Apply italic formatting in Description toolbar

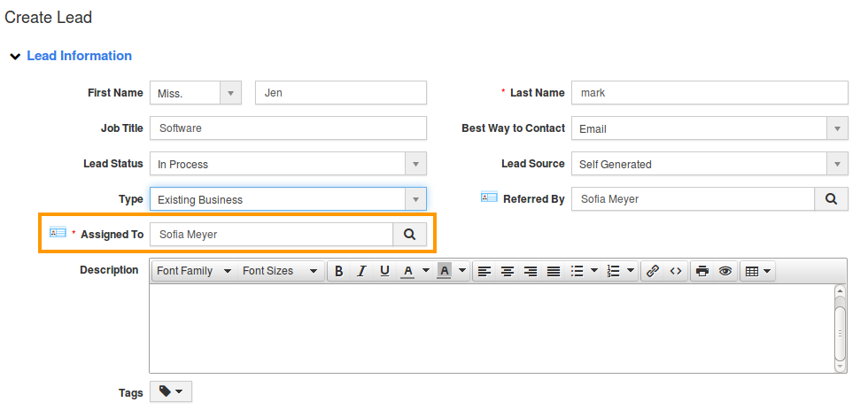click(361, 271)
